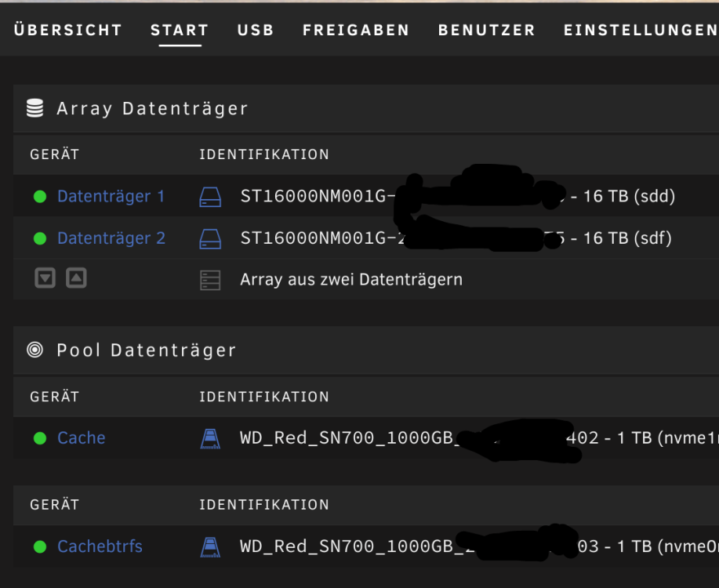Image resolution: width=719 pixels, height=588 pixels.
Task: Go to the USB tab
Action: tap(256, 31)
